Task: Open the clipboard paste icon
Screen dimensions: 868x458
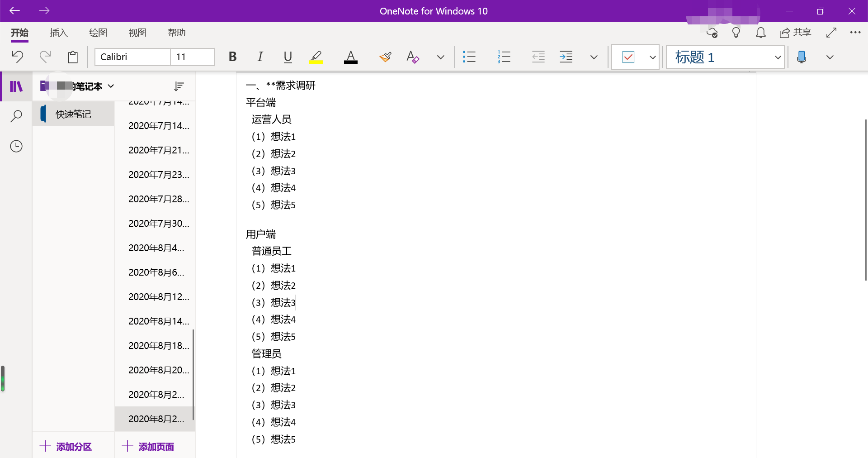Action: (x=72, y=57)
